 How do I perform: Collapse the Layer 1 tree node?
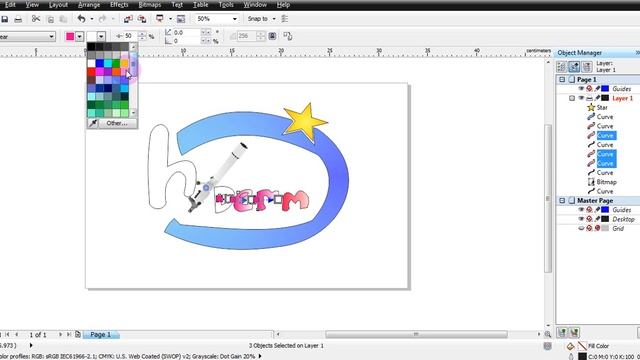(x=571, y=98)
